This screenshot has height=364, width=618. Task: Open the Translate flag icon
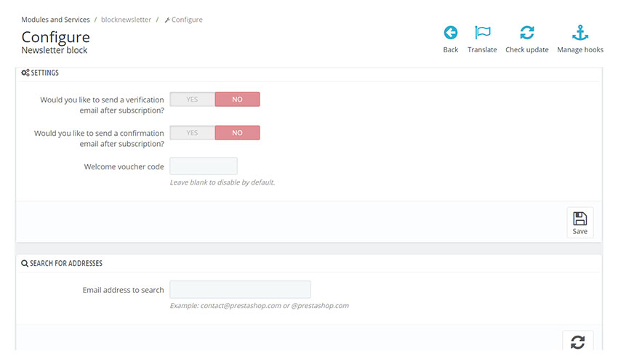coord(483,32)
